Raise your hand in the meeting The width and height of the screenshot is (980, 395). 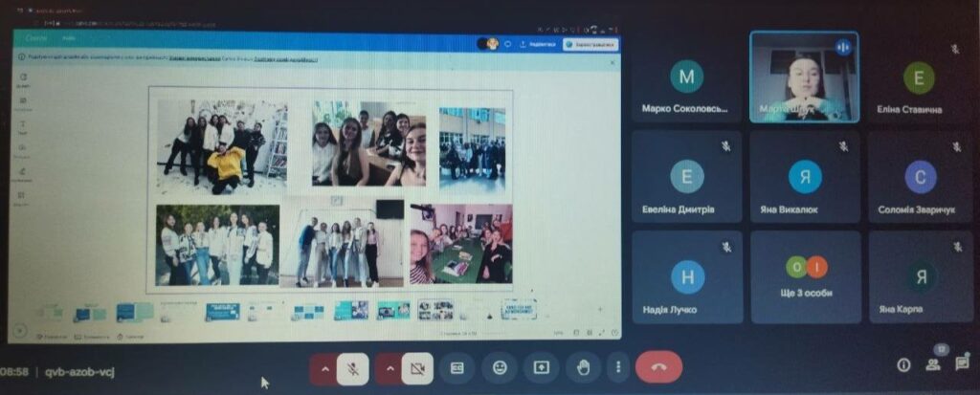pos(583,367)
